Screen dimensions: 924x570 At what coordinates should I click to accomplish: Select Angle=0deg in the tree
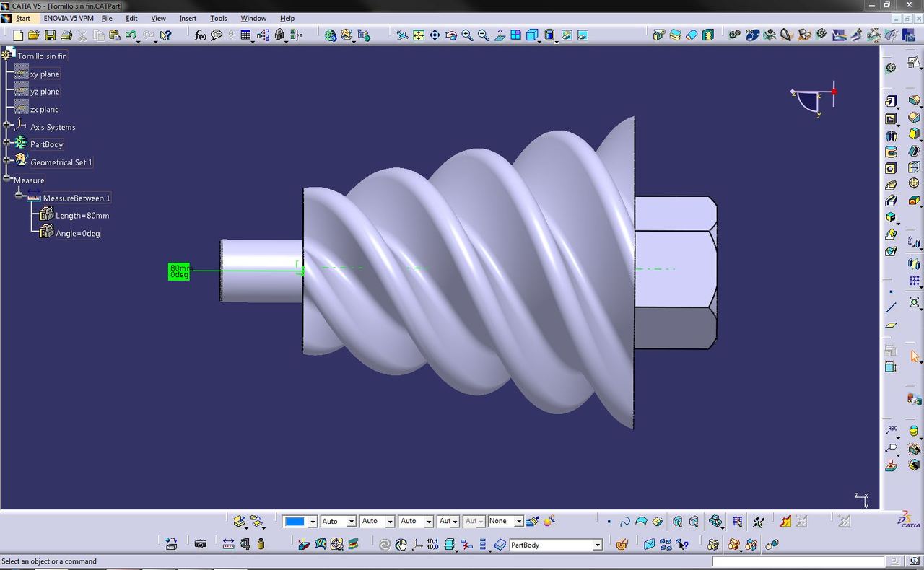[x=78, y=233]
